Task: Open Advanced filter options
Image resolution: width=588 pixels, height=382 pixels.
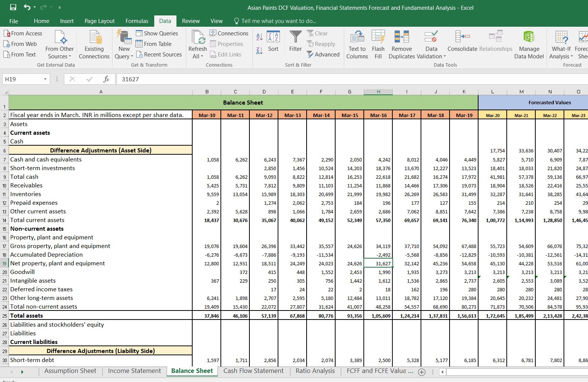Action: (x=323, y=54)
